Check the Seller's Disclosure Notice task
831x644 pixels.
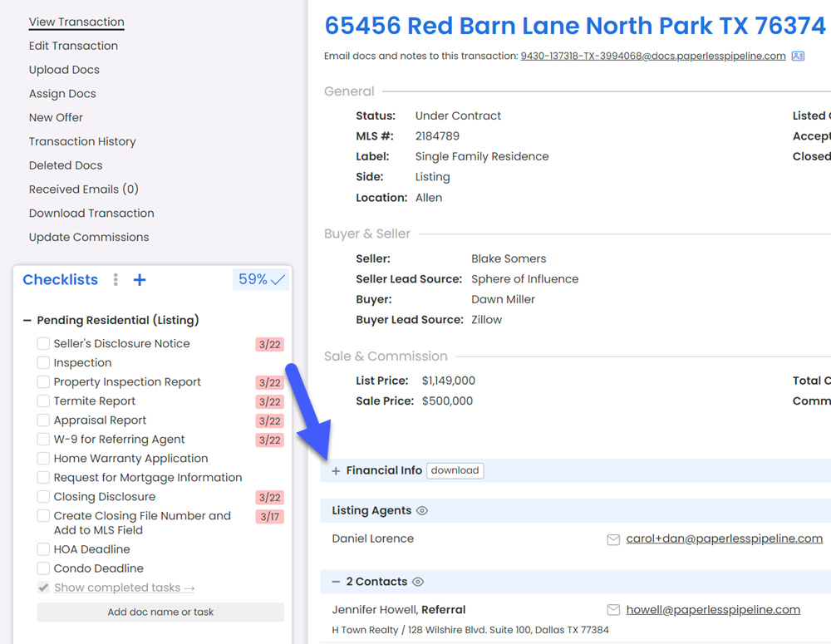click(x=43, y=343)
